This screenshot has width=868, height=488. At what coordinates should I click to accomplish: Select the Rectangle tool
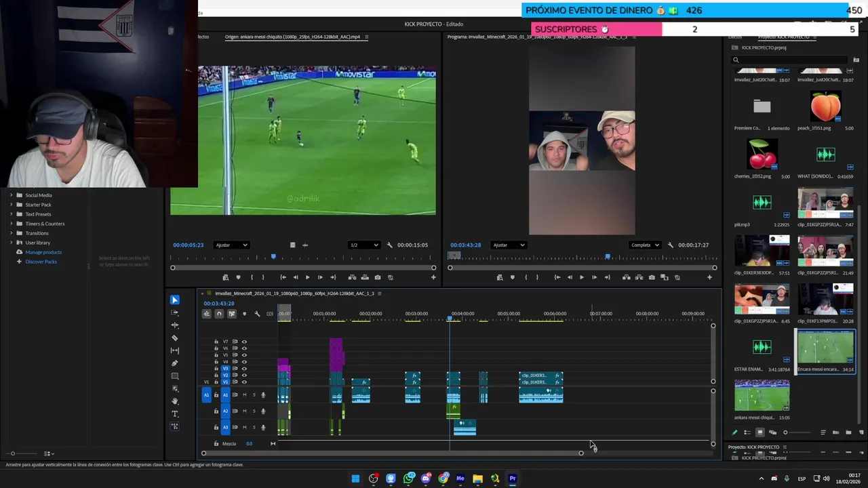tap(174, 376)
